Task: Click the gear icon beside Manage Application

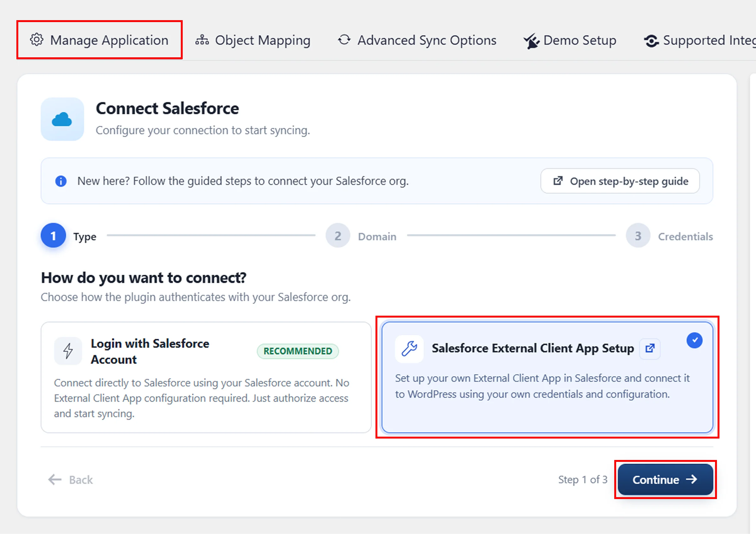Action: [x=37, y=39]
